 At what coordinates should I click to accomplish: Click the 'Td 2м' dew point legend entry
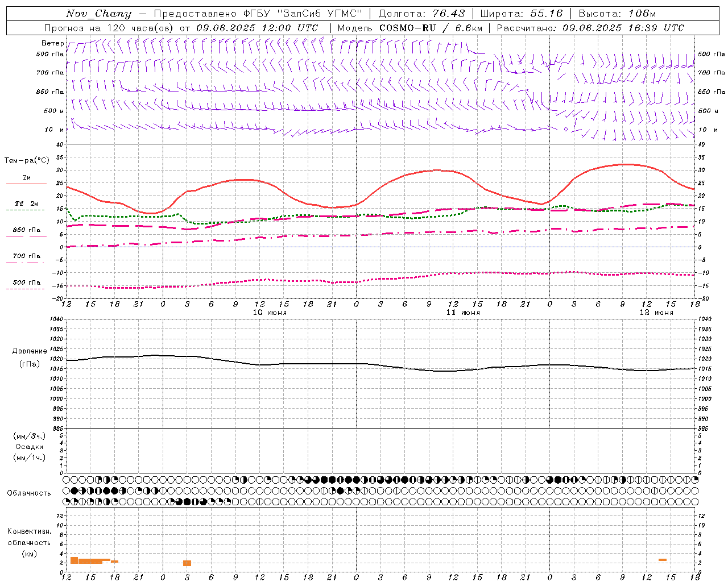[27, 203]
